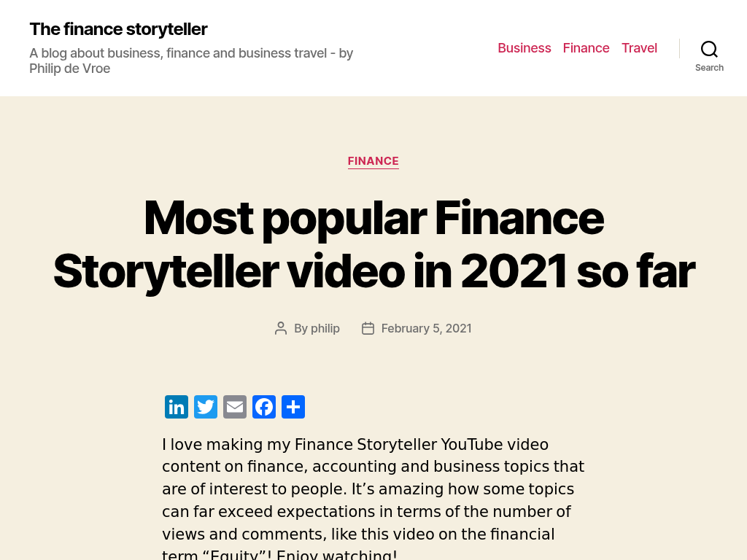Click the post headline 'Most popular Finance Storyteller video'
The image size is (747, 560).
(373, 244)
